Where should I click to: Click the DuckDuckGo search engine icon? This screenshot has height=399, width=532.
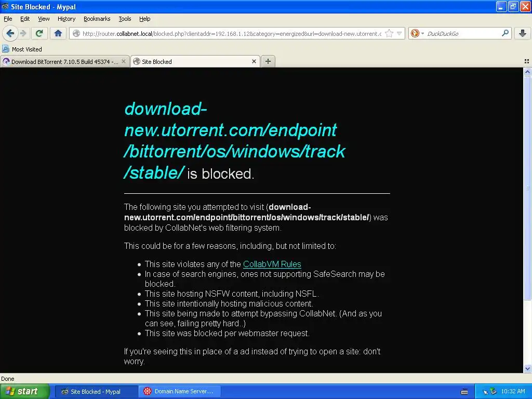[x=415, y=33]
